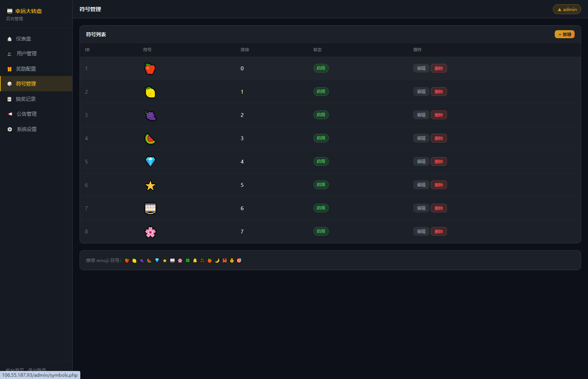This screenshot has width=588, height=379.
Task: Pick the apple from recommended emoji symbols
Action: 127,261
